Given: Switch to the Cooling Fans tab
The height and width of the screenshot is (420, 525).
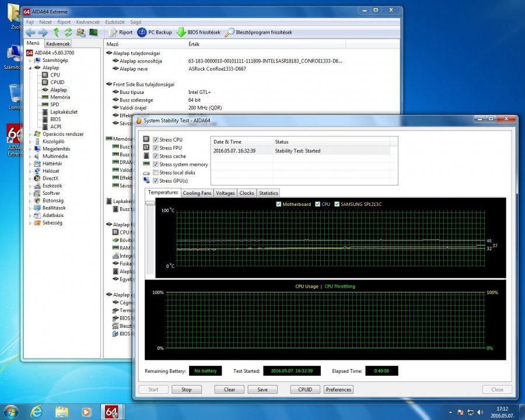Looking at the screenshot, I should tap(197, 193).
